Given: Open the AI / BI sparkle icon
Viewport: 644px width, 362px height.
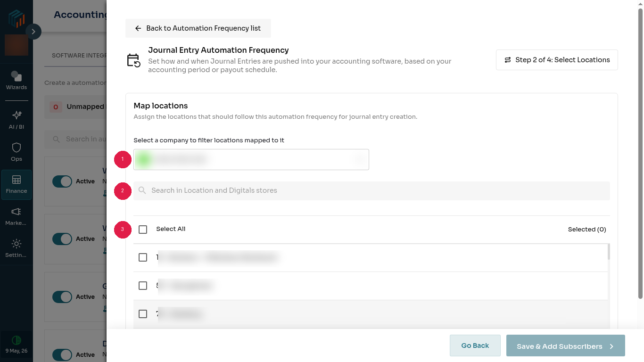Looking at the screenshot, I should pos(17,115).
